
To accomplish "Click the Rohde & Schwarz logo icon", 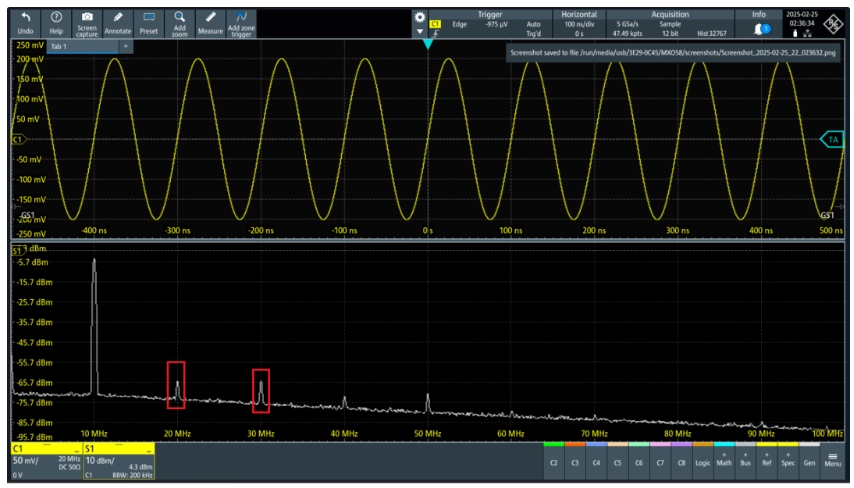I will [x=836, y=22].
